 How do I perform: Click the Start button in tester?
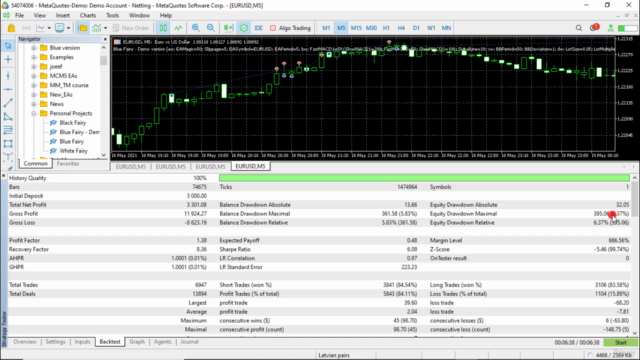(620, 342)
